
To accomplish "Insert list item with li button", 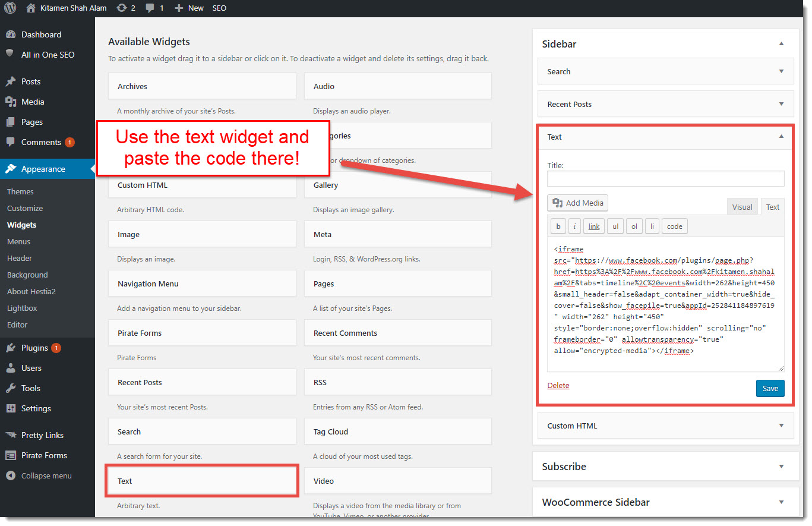I will 652,226.
